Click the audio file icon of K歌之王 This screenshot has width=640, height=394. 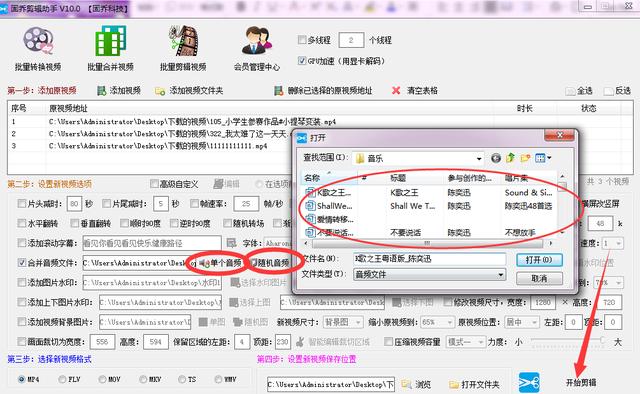click(311, 192)
